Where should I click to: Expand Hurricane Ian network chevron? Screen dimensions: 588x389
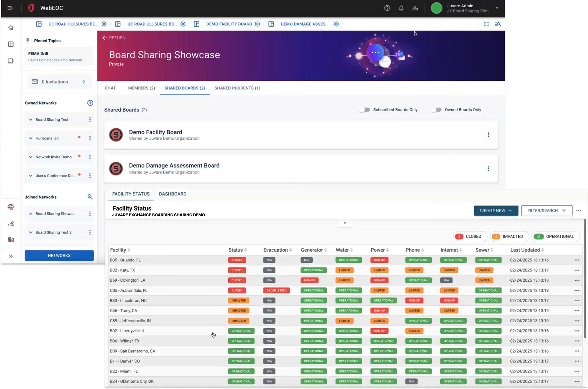31,138
